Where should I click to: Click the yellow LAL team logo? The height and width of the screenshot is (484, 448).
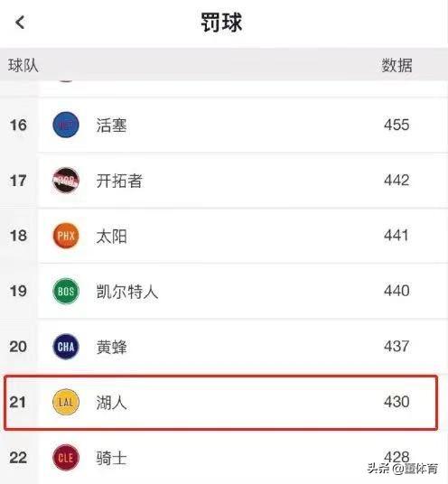[66, 402]
